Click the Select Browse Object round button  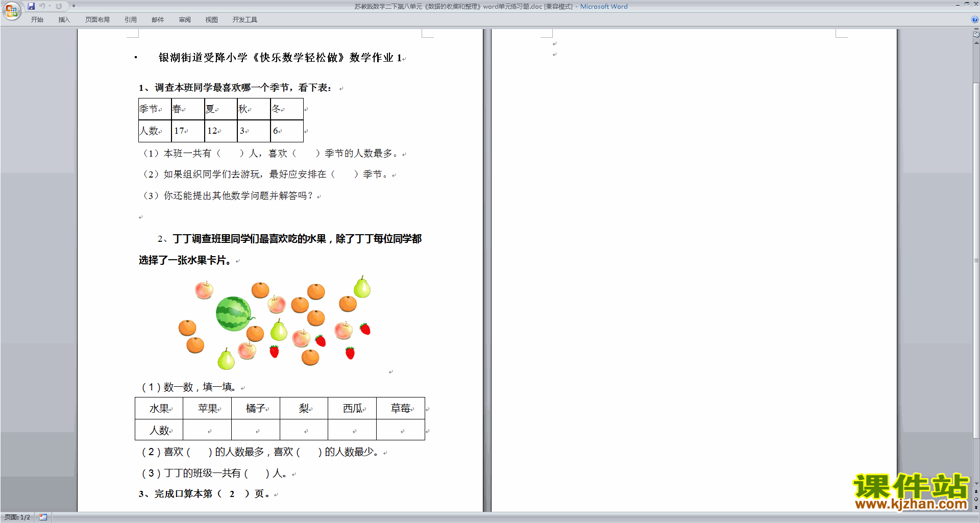click(x=976, y=500)
